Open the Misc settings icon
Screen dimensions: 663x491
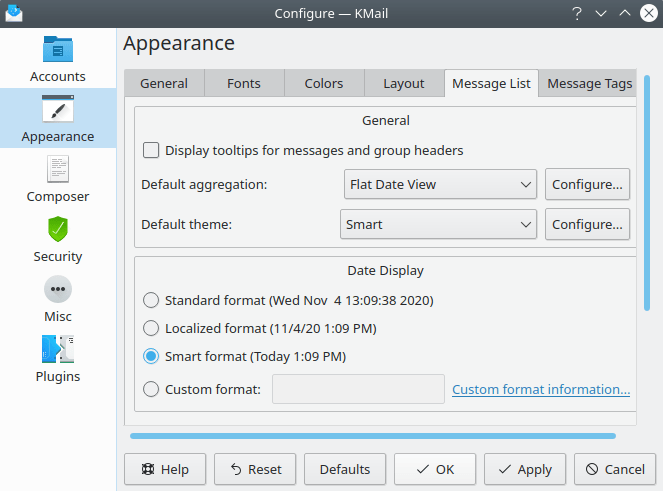tap(58, 290)
